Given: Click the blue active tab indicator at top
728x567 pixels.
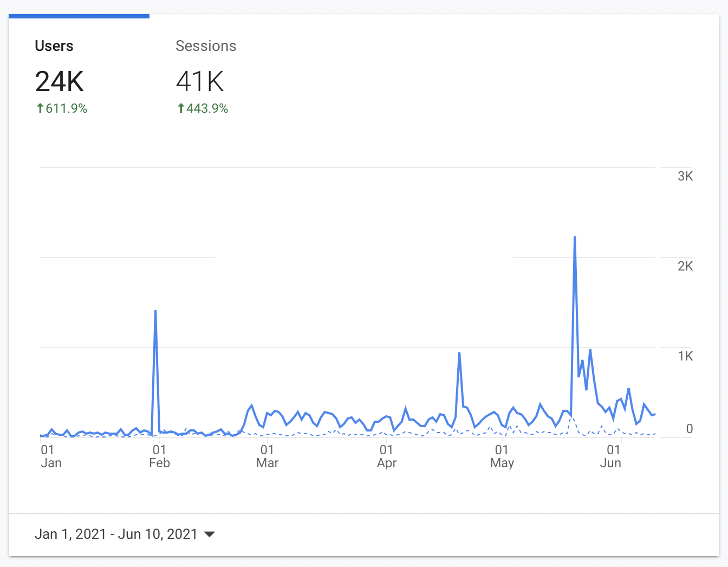Looking at the screenshot, I should click(x=79, y=17).
